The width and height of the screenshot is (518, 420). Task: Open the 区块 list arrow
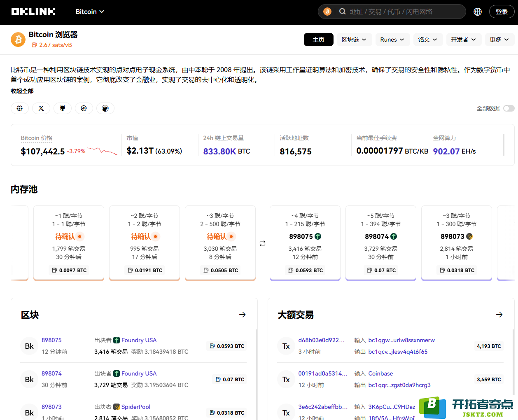point(243,315)
